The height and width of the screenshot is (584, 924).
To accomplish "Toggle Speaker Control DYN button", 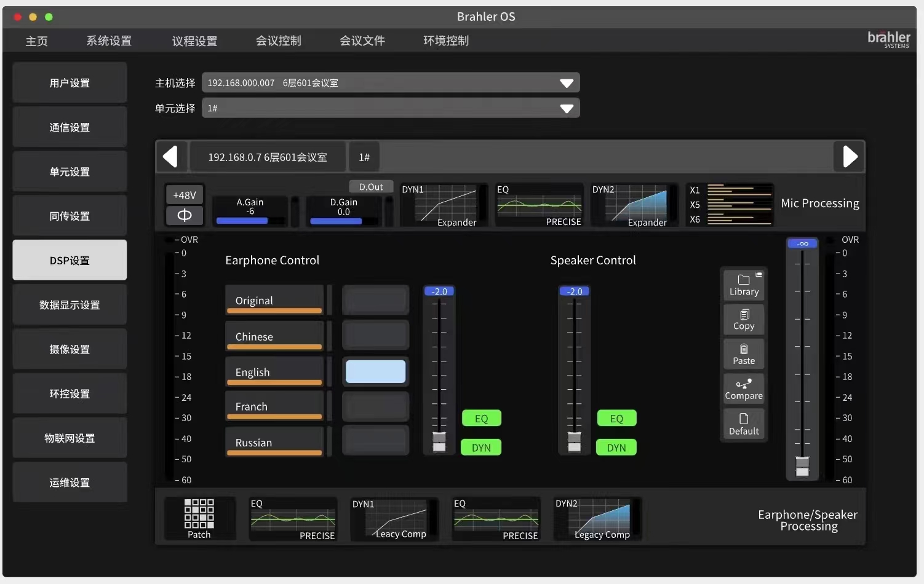I will click(616, 448).
